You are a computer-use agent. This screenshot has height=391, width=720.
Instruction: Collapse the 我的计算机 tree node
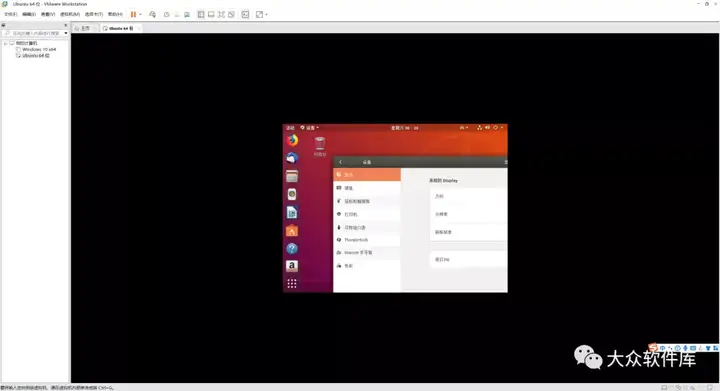[6, 43]
